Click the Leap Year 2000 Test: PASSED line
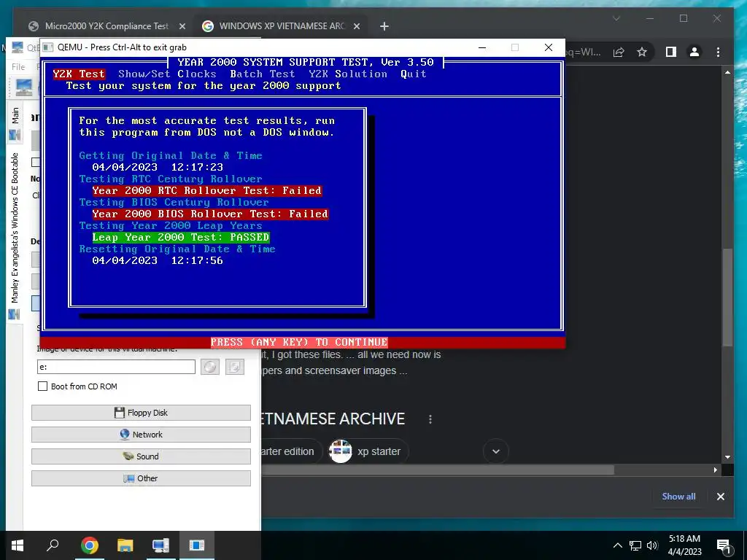This screenshot has width=747, height=560. (x=181, y=237)
